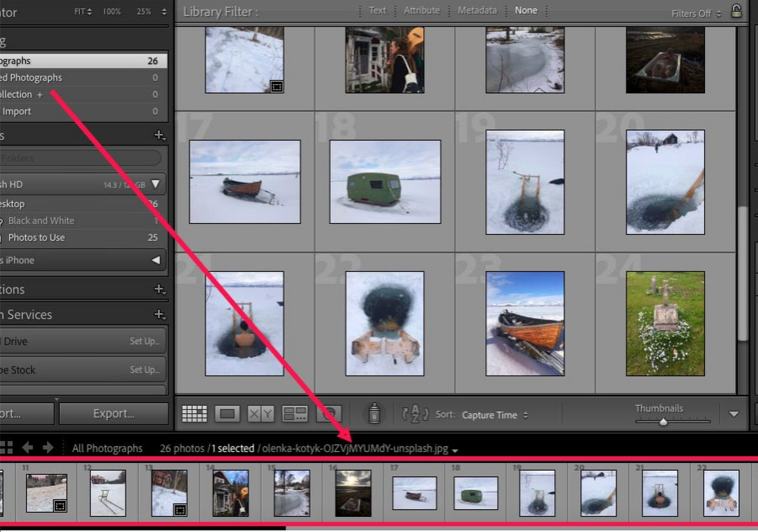Open Survey view icon
Viewport: 758px width, 532px height.
pyautogui.click(x=294, y=414)
